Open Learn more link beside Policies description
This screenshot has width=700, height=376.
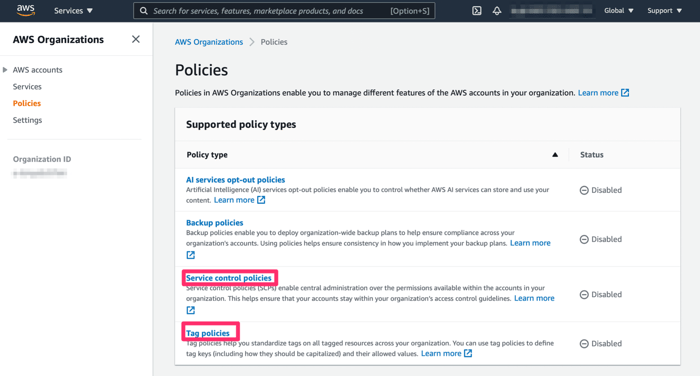pos(598,93)
